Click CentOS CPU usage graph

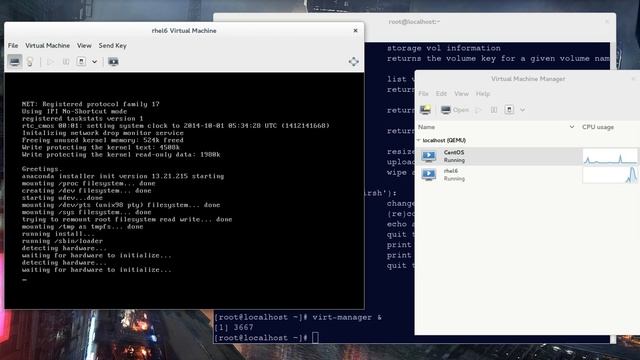(610, 156)
